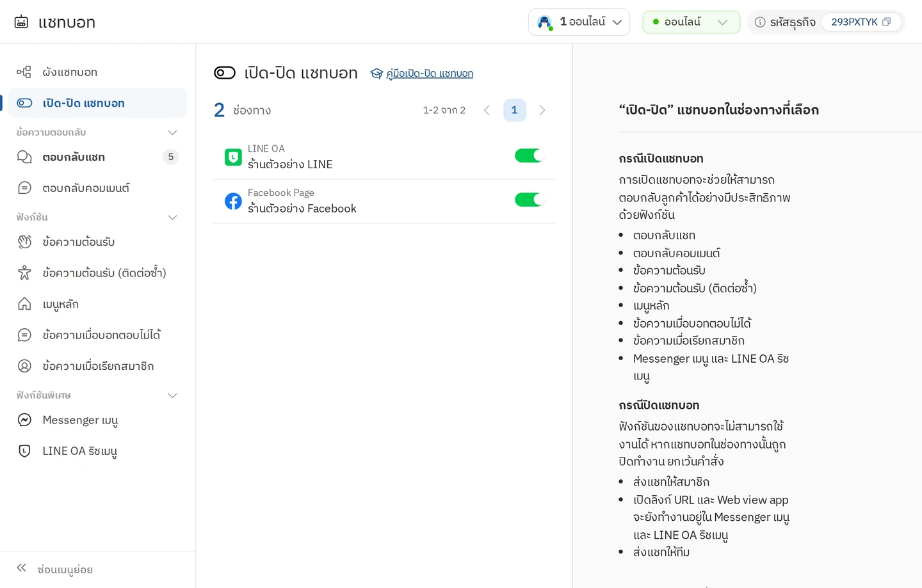This screenshot has height=588, width=922.
Task: Collapse the ฟังก์ชันพิเศษ section
Action: pos(172,395)
